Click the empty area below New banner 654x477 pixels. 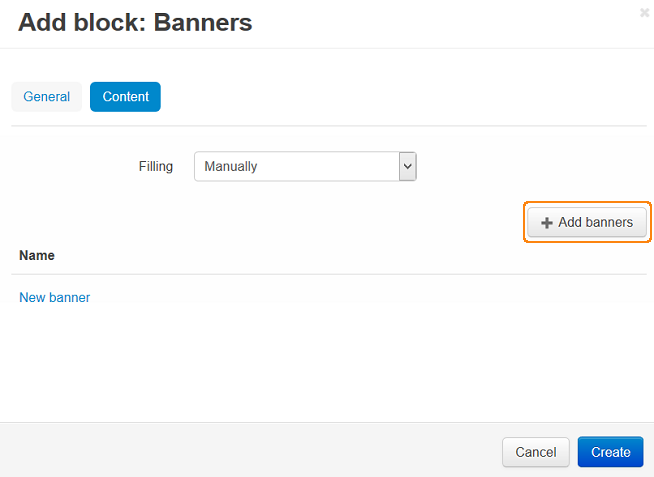[x=327, y=363]
